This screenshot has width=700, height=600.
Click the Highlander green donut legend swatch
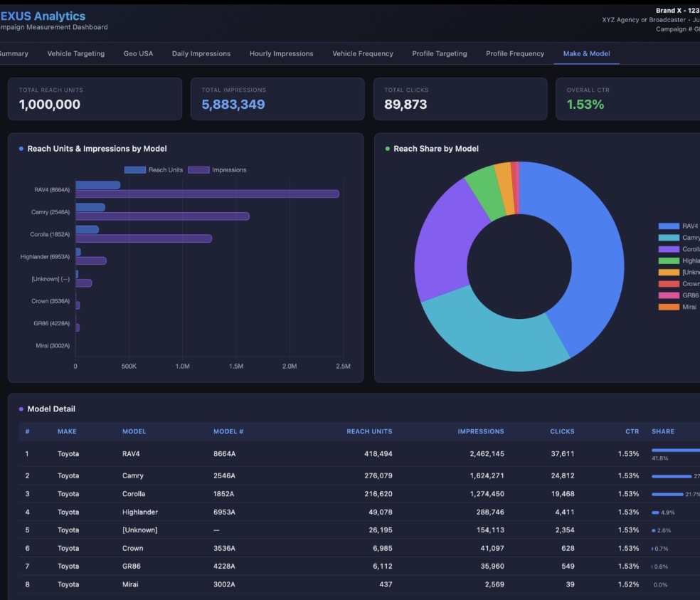669,261
